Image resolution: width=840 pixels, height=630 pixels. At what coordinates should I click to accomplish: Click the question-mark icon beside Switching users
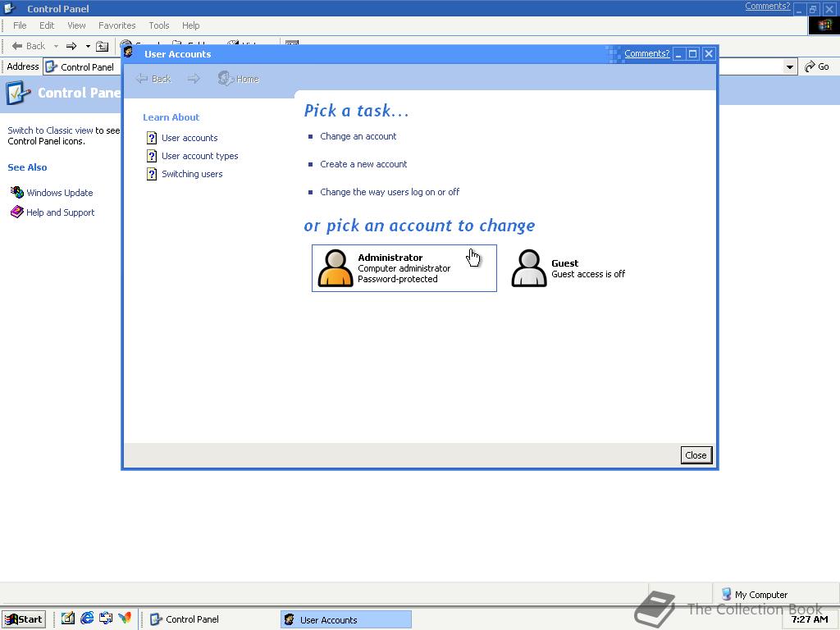(152, 174)
